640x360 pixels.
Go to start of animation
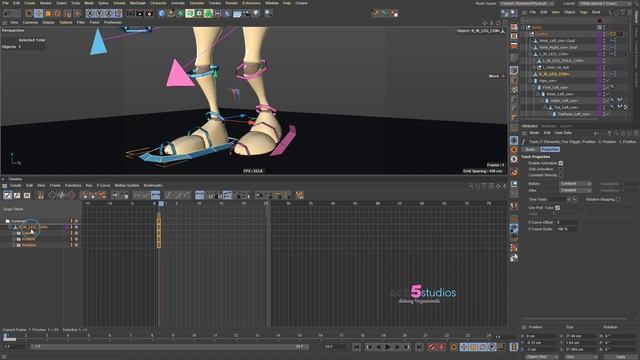[356, 347]
